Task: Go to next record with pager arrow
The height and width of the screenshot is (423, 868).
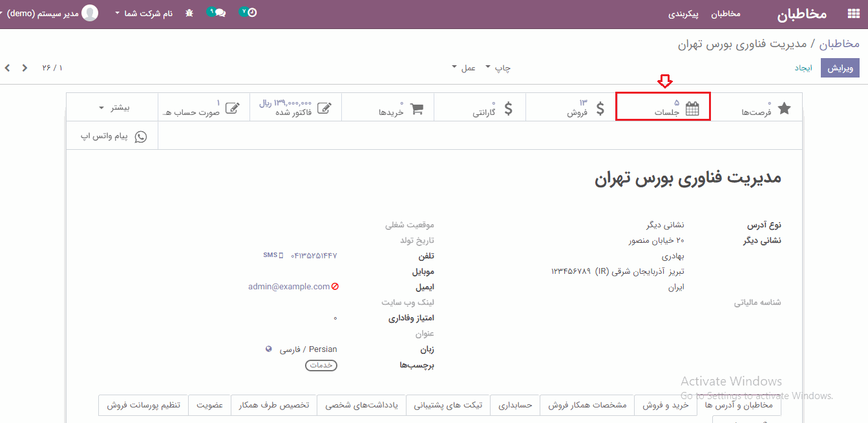Action: pos(7,68)
